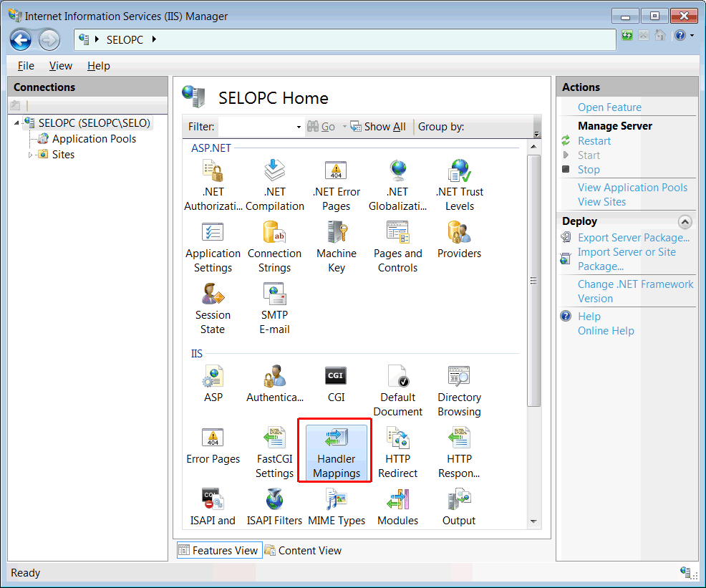Open Directory Browsing feature
Screen dimensions: 706x588
(x=459, y=391)
